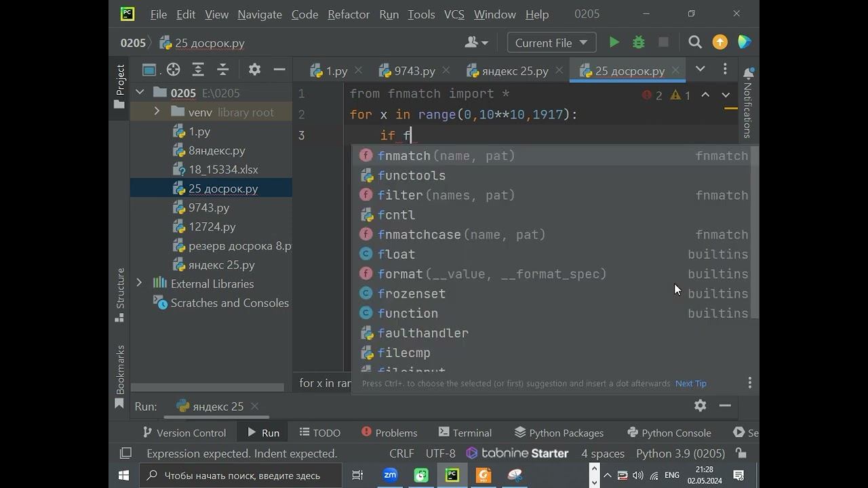Expand External Libraries node

pyautogui.click(x=140, y=283)
